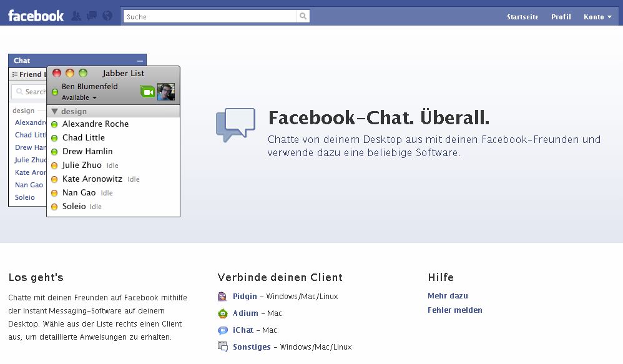Open the Konto dropdown menu
This screenshot has height=364, width=623.
[x=597, y=17]
